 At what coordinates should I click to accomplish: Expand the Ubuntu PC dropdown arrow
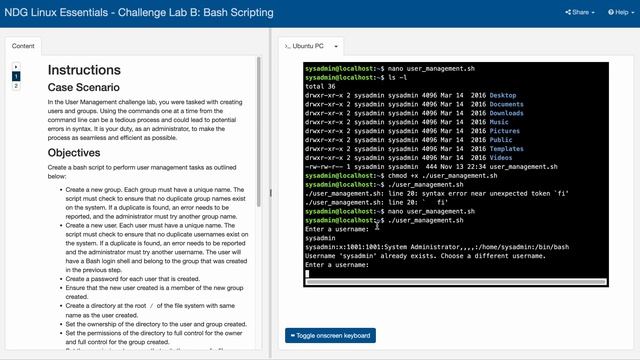(336, 47)
